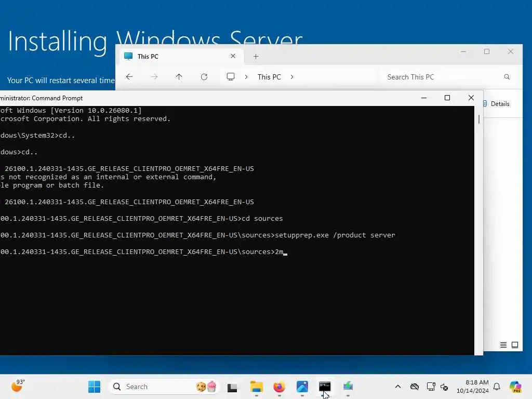Image resolution: width=532 pixels, height=399 pixels.
Task: Open the display network tray icon
Action: click(x=431, y=387)
